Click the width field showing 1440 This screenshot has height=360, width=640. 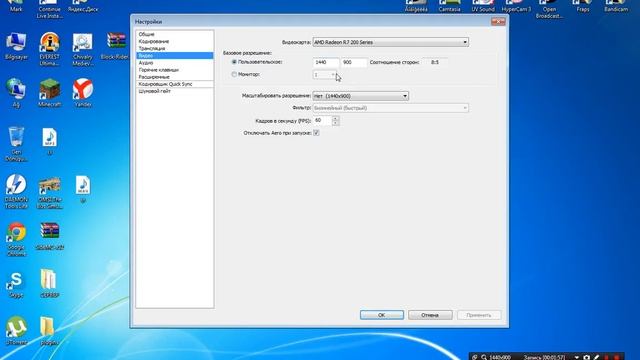tap(326, 62)
